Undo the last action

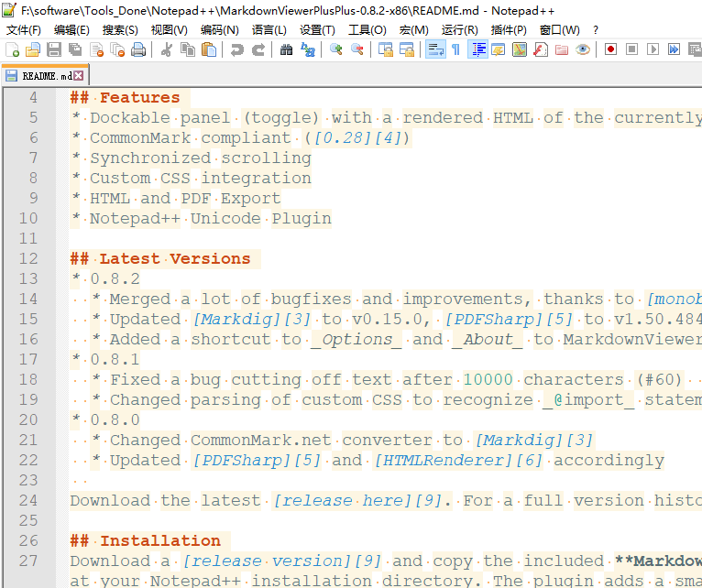[236, 49]
